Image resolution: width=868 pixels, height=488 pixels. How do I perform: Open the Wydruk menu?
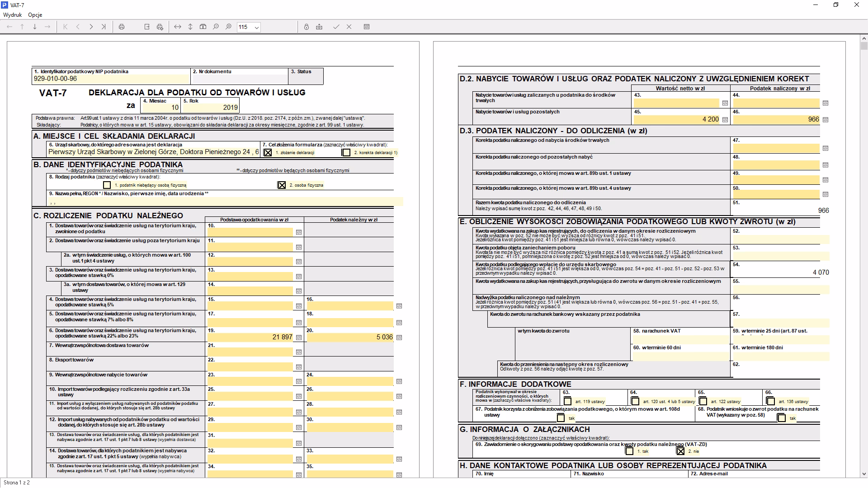[13, 15]
